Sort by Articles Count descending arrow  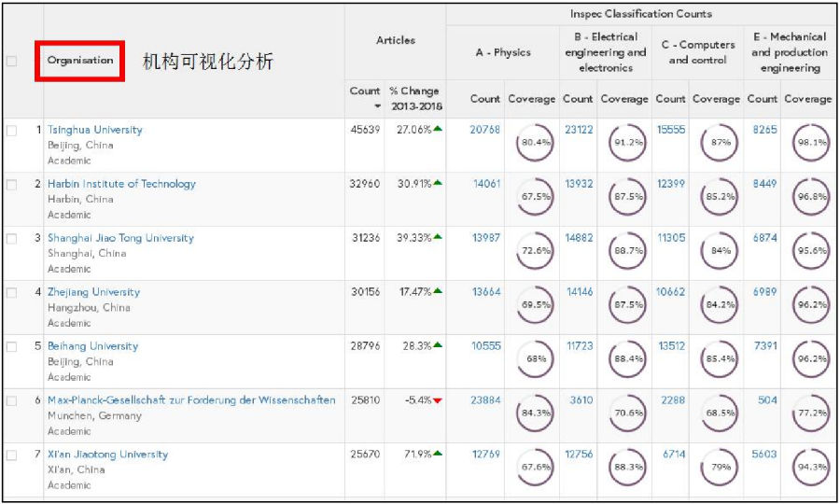point(365,106)
